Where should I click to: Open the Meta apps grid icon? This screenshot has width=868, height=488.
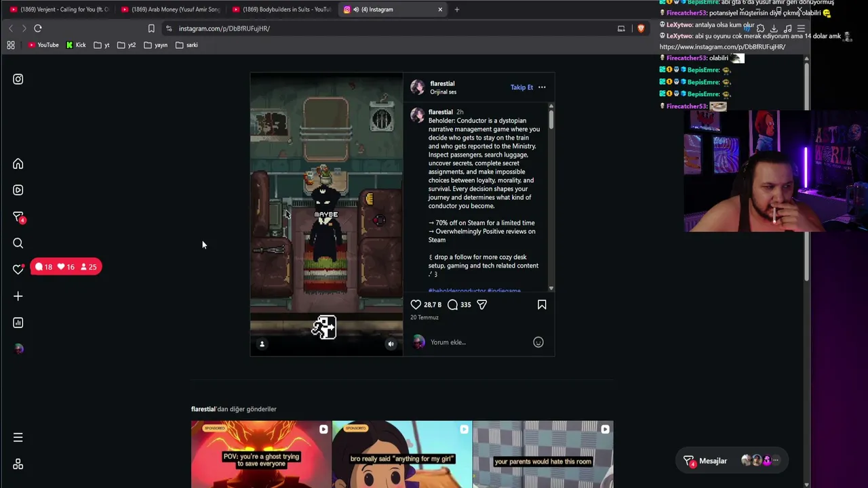point(18,464)
